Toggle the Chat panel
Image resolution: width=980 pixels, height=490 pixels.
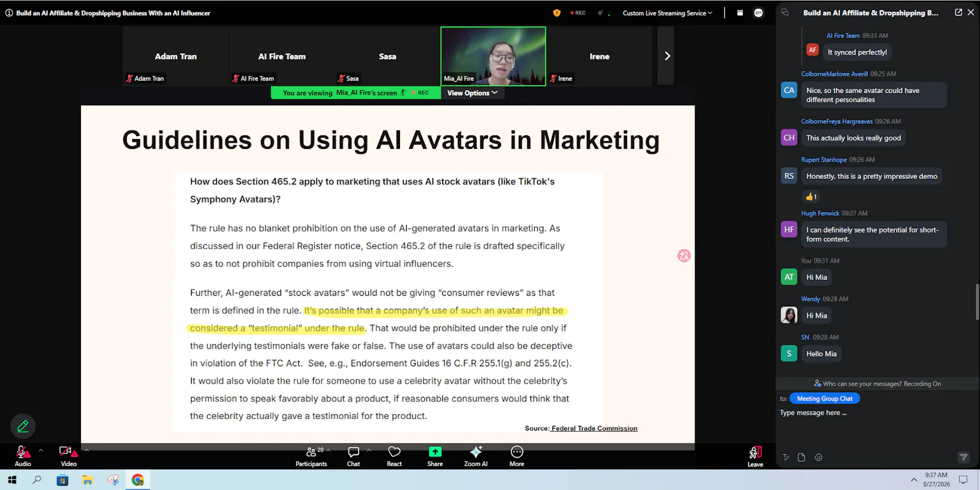353,456
